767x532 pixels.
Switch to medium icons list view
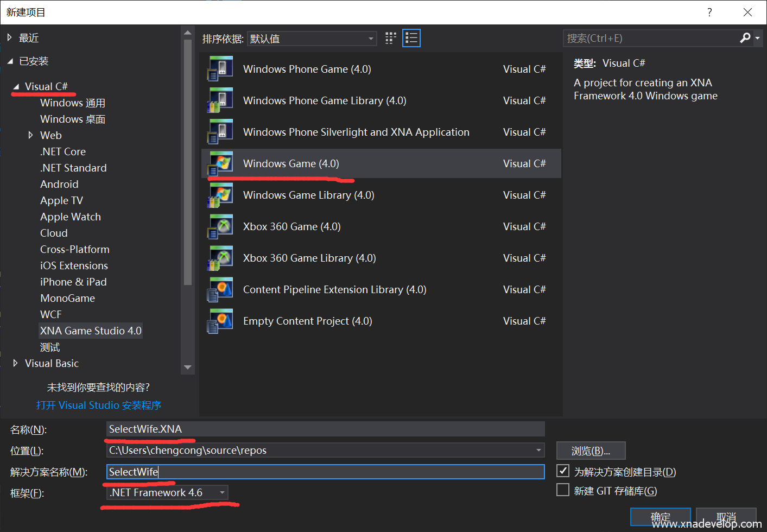point(411,38)
